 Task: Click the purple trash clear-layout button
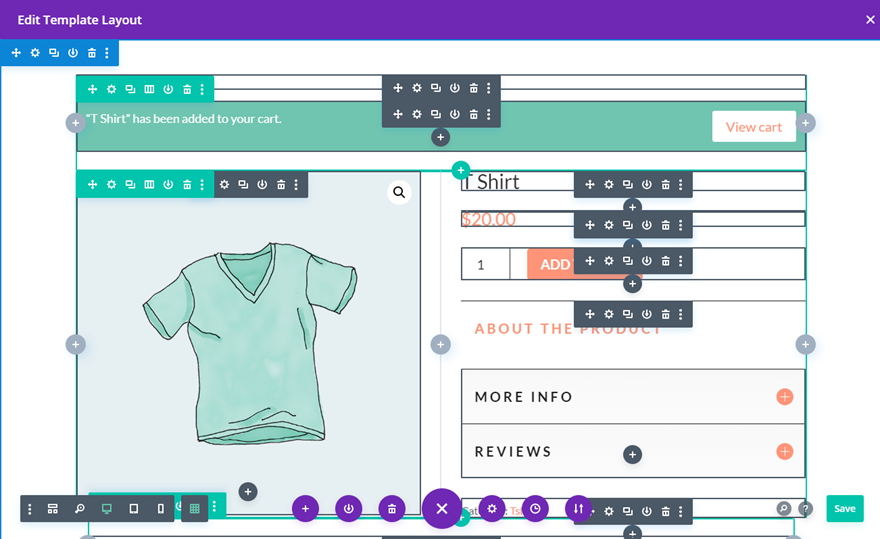pos(392,509)
